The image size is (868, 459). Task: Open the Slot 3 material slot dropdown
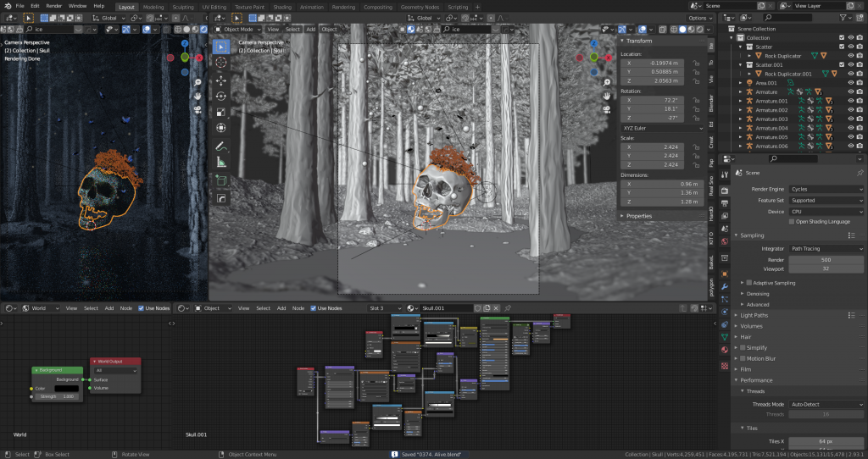click(385, 308)
